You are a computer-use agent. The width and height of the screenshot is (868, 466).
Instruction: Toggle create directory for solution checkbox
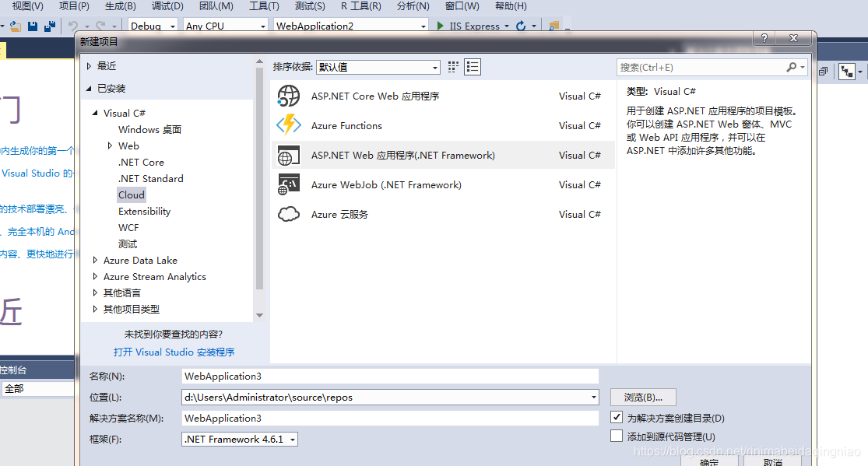(616, 417)
